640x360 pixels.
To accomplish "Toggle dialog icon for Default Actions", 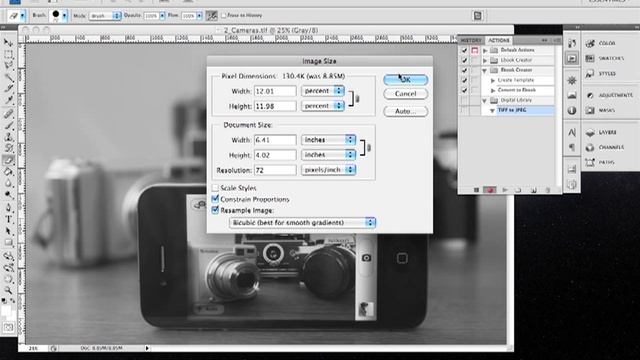I will click(475, 50).
